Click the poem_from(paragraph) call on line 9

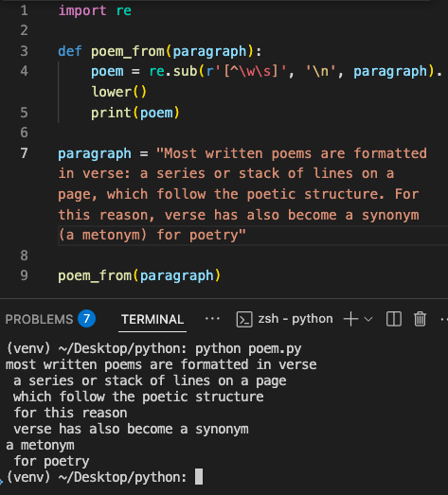139,275
